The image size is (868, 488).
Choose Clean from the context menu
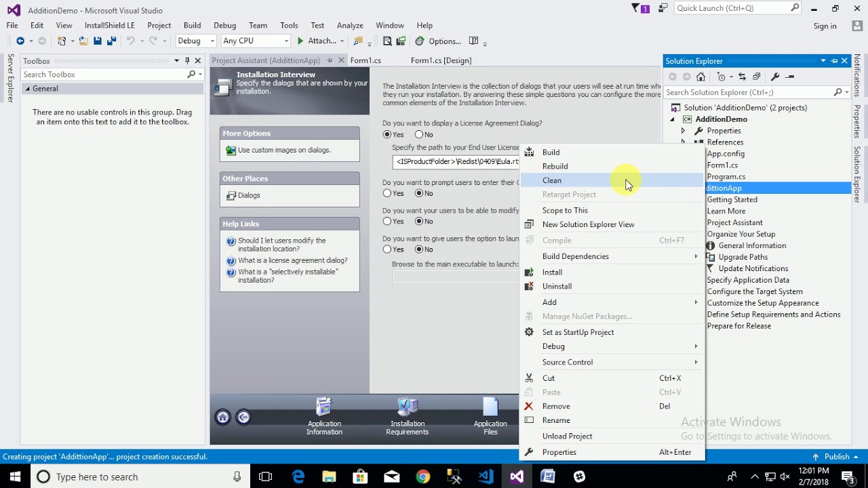[613, 180]
